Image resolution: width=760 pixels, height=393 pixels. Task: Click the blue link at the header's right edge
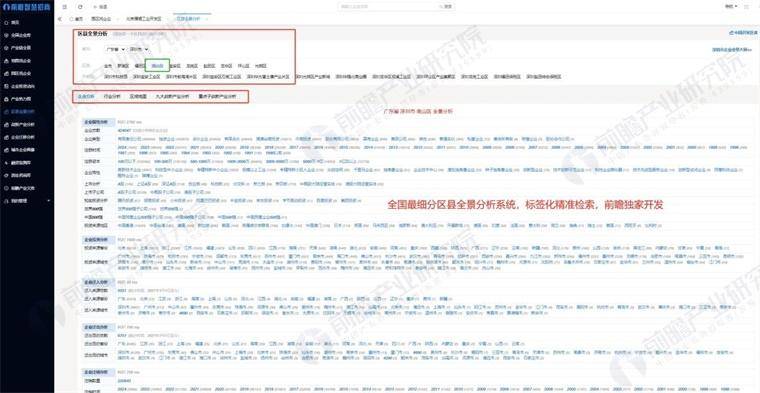pos(743,33)
